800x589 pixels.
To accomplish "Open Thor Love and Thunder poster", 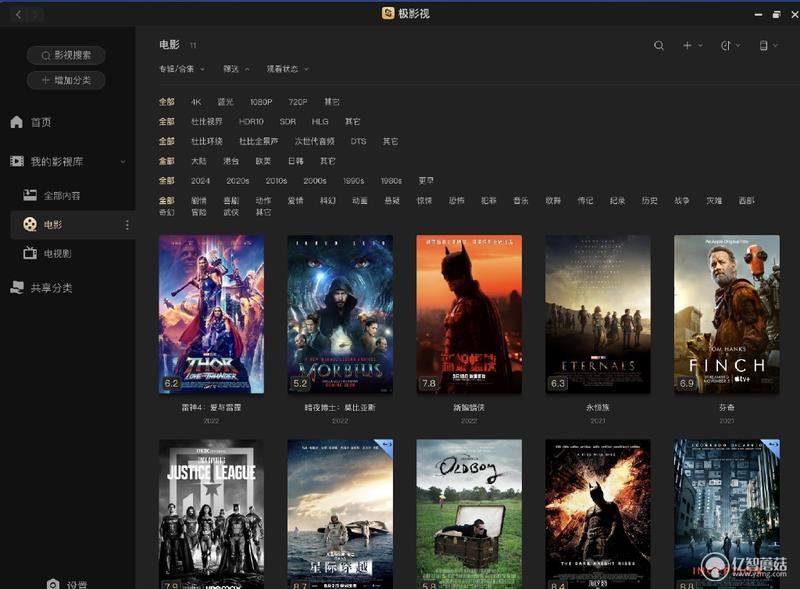I will click(x=211, y=314).
